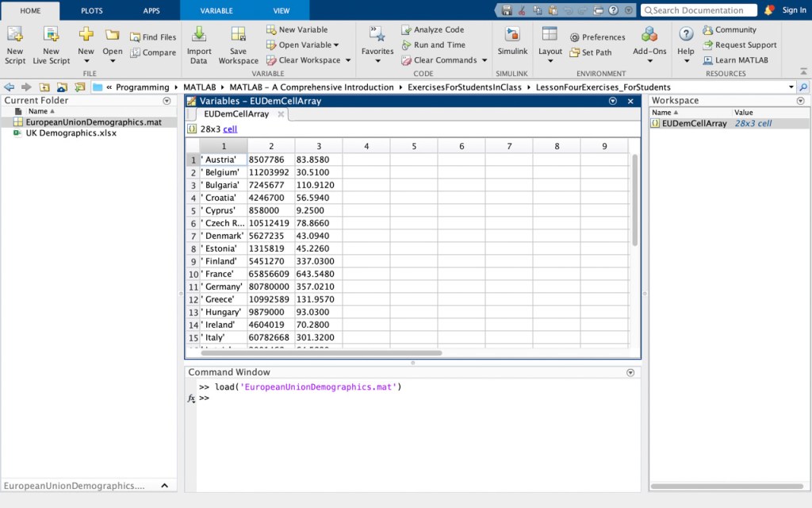Select EuropeanUnionDemographics.mat file
The image size is (812, 508).
(x=89, y=122)
